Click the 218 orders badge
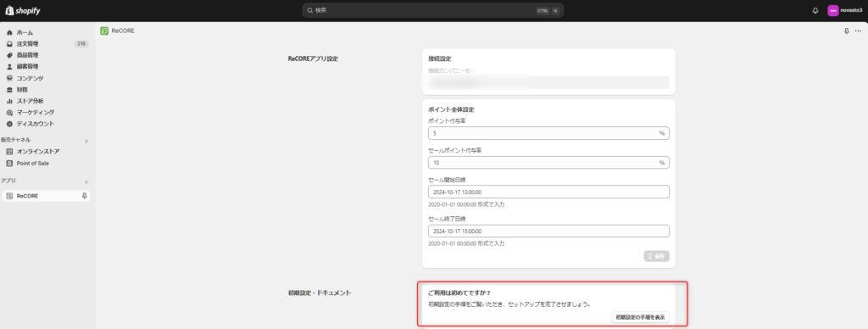 pos(81,44)
